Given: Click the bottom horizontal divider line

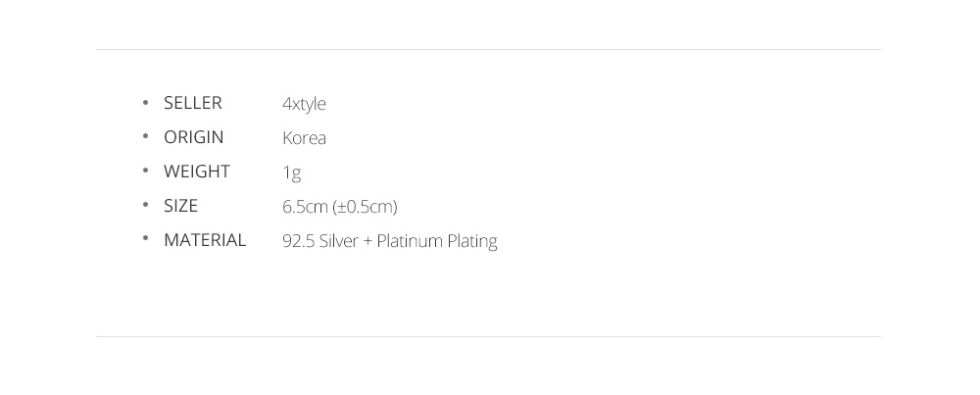Looking at the screenshot, I should [488, 337].
